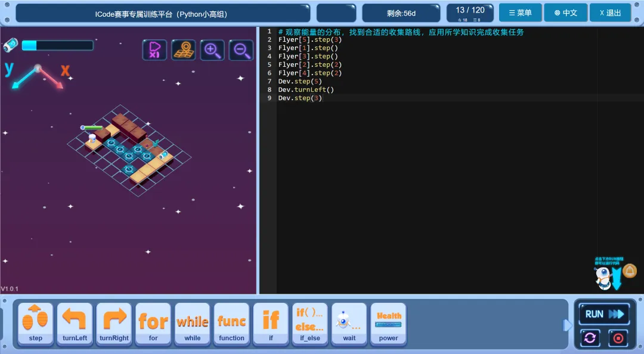644x354 pixels.
Task: Click the robot helper mascot
Action: tap(602, 278)
